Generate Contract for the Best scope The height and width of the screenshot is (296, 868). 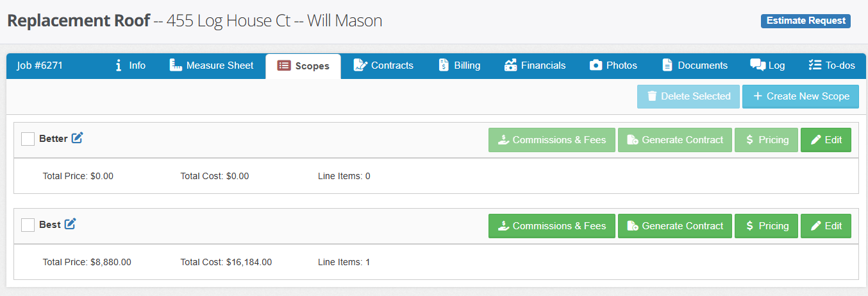[674, 226]
